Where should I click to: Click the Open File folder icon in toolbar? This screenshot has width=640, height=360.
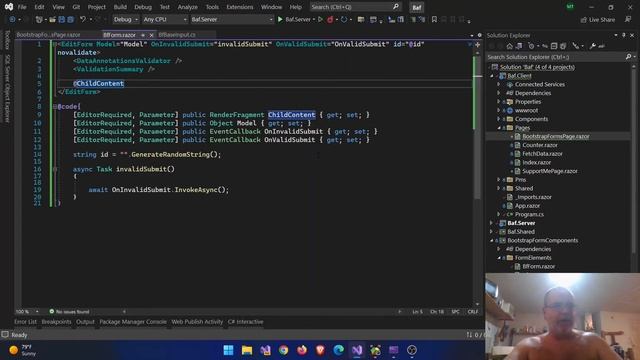click(52, 19)
